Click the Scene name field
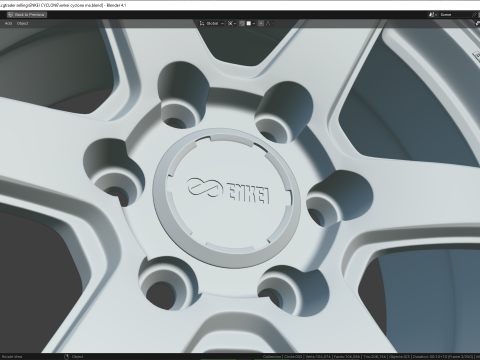This screenshot has height=360, width=480. click(x=455, y=15)
